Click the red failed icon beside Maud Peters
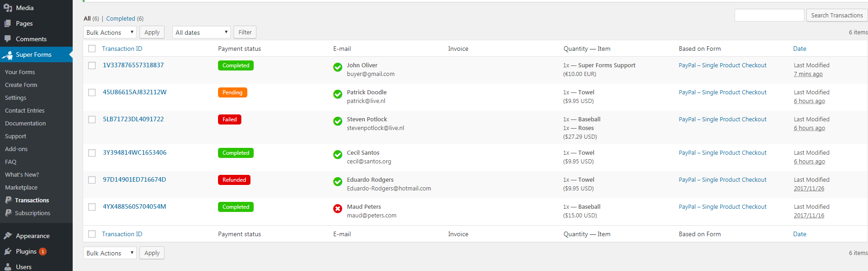 point(337,209)
